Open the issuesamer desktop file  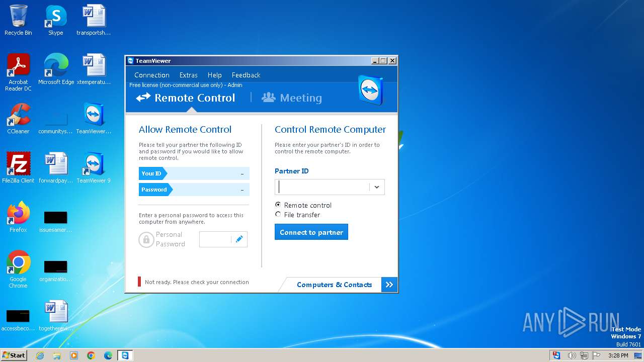pyautogui.click(x=55, y=222)
